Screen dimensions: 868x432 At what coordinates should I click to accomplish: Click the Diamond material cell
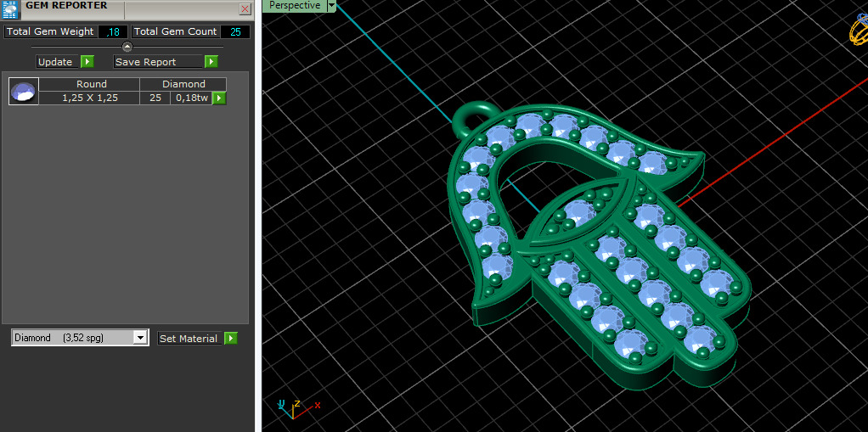tap(183, 84)
